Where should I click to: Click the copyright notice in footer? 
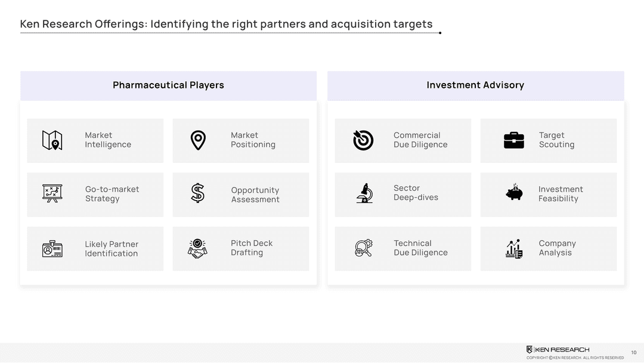click(x=575, y=358)
